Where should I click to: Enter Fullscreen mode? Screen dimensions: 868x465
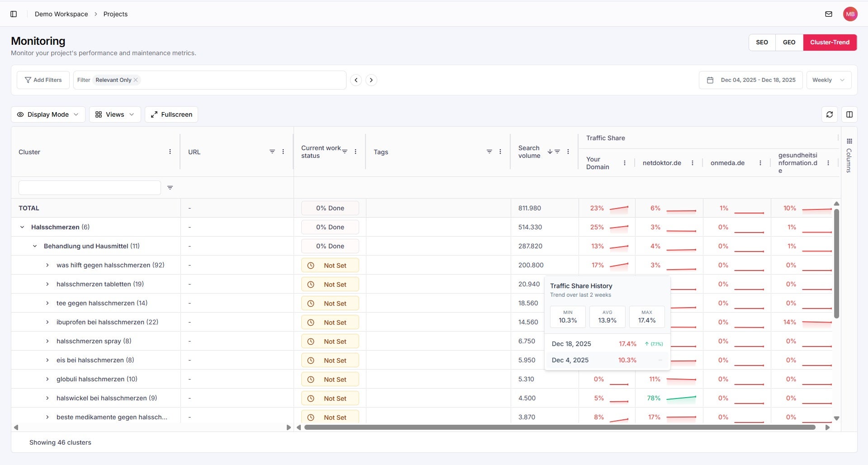click(x=171, y=114)
